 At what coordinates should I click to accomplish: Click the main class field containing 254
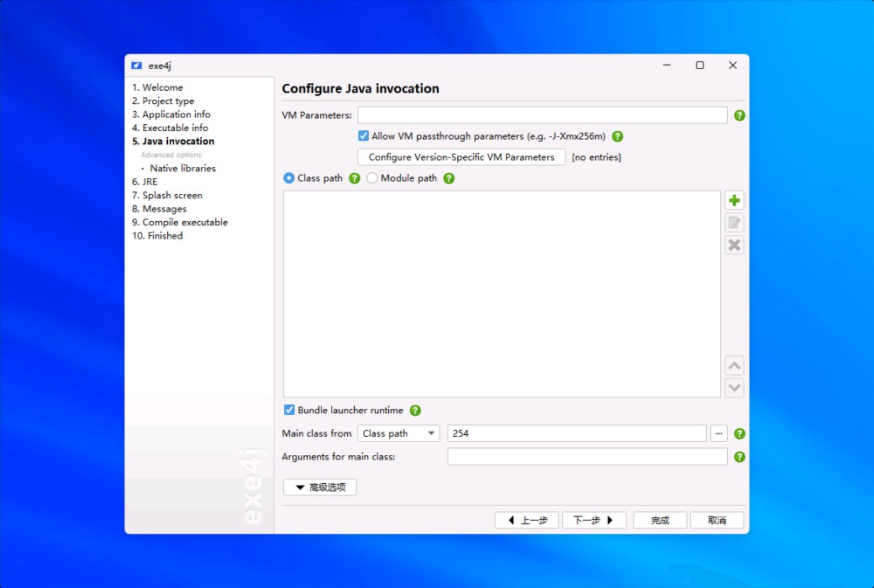pyautogui.click(x=577, y=433)
